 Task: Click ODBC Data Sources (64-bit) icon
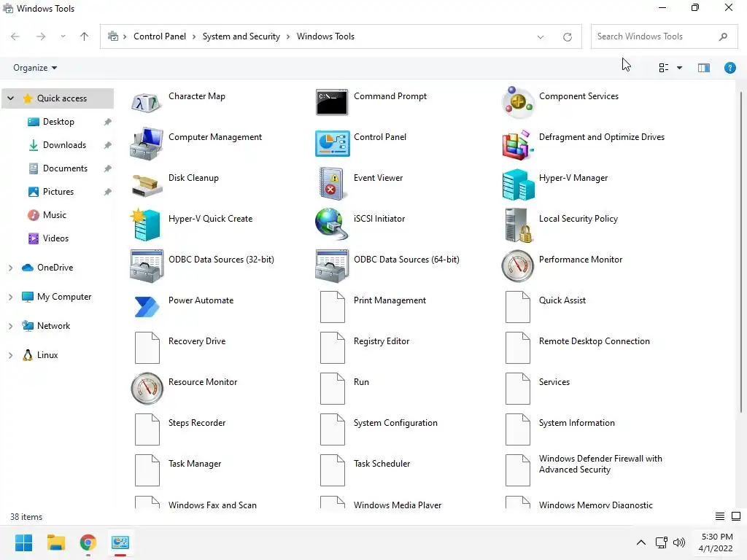[332, 265]
